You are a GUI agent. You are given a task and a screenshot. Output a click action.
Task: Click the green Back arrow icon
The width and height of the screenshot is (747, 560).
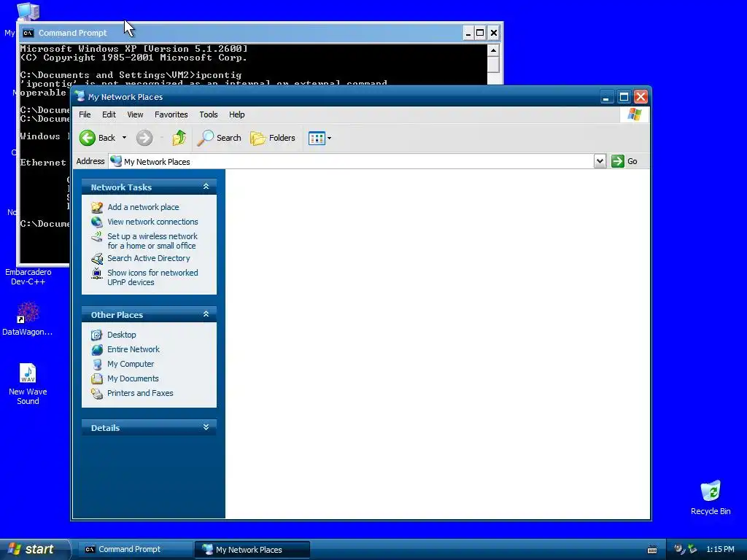pos(88,138)
